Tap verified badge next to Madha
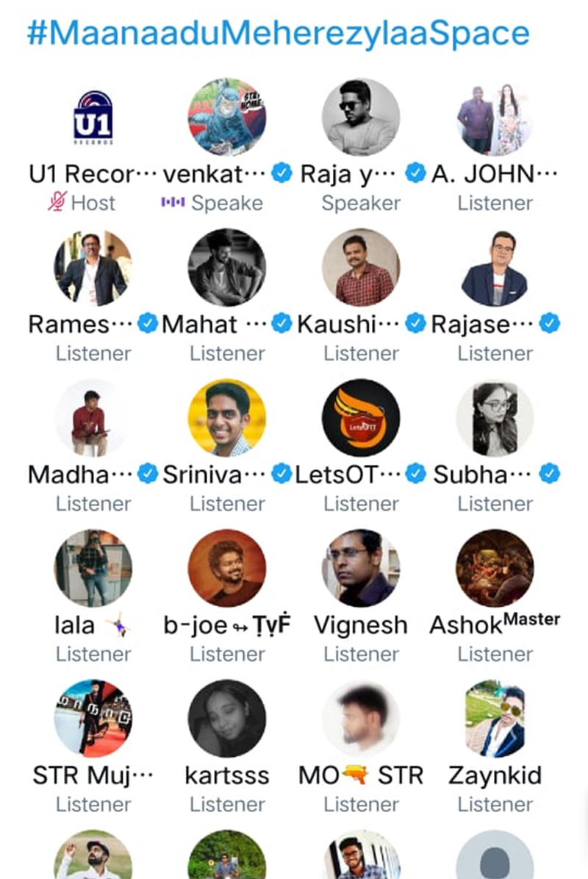588x879 pixels. 147,473
